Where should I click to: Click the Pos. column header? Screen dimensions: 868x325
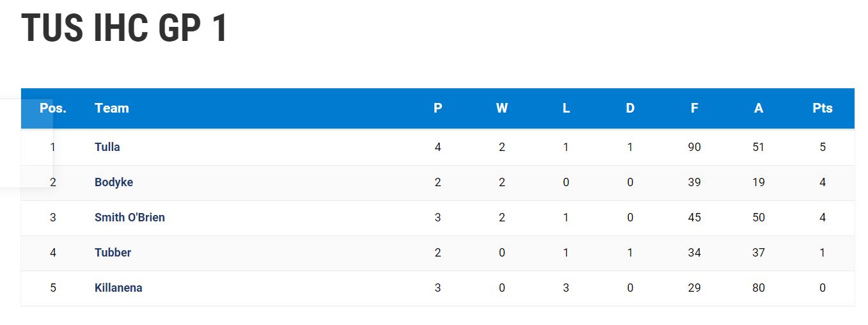pyautogui.click(x=53, y=108)
